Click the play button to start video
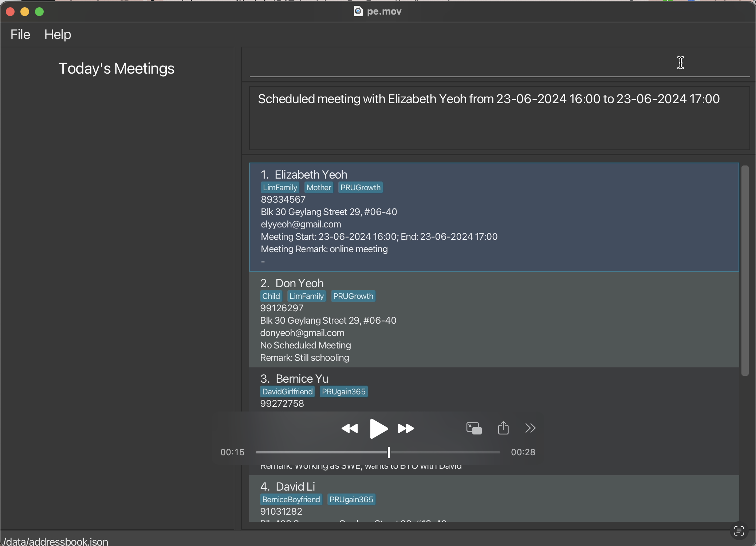 (378, 429)
